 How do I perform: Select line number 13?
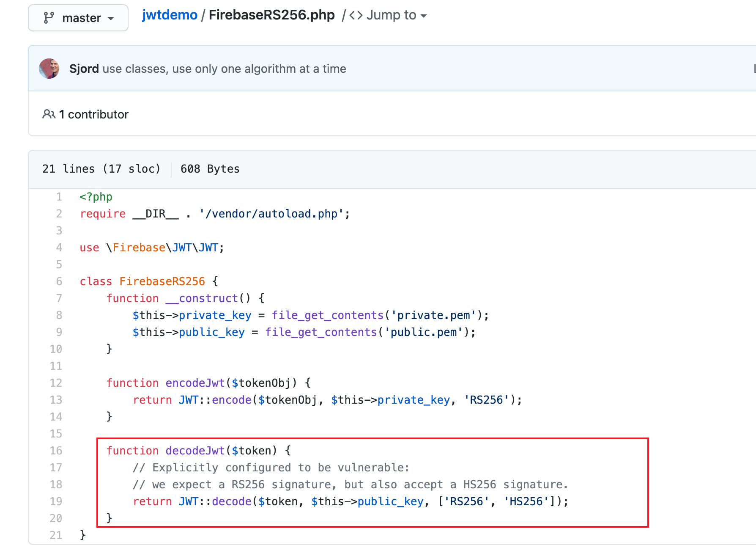click(56, 400)
